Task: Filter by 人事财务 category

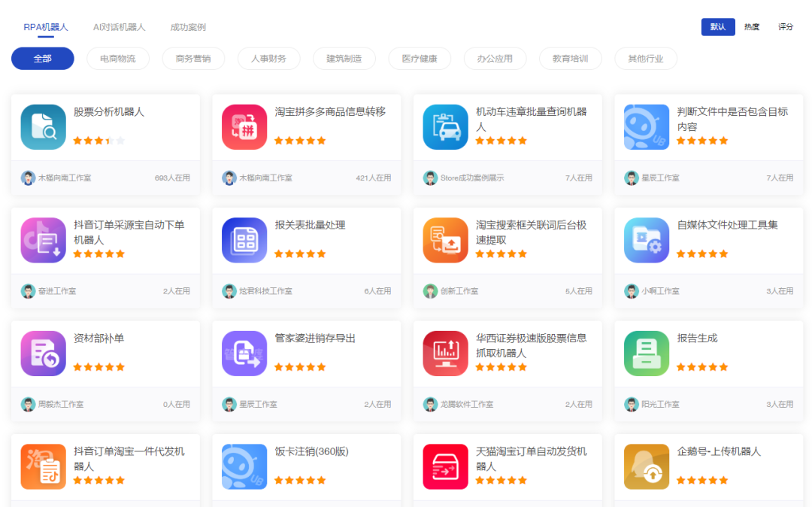Action: point(268,59)
